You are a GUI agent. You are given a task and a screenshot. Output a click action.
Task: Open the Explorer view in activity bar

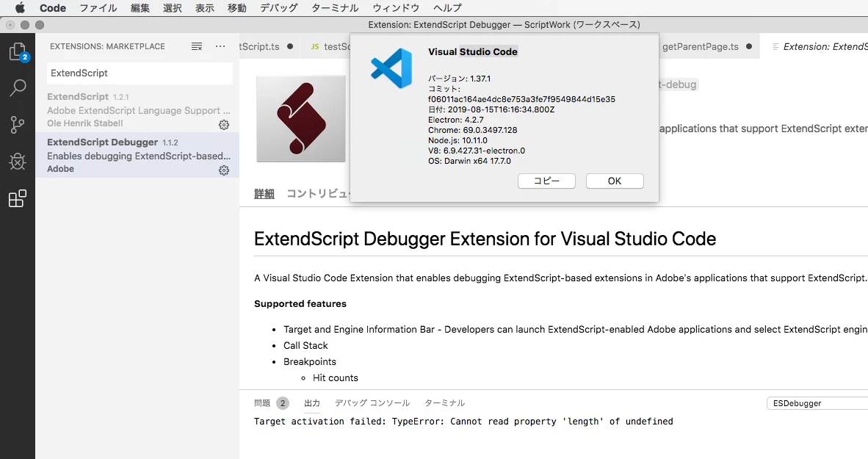pyautogui.click(x=17, y=51)
